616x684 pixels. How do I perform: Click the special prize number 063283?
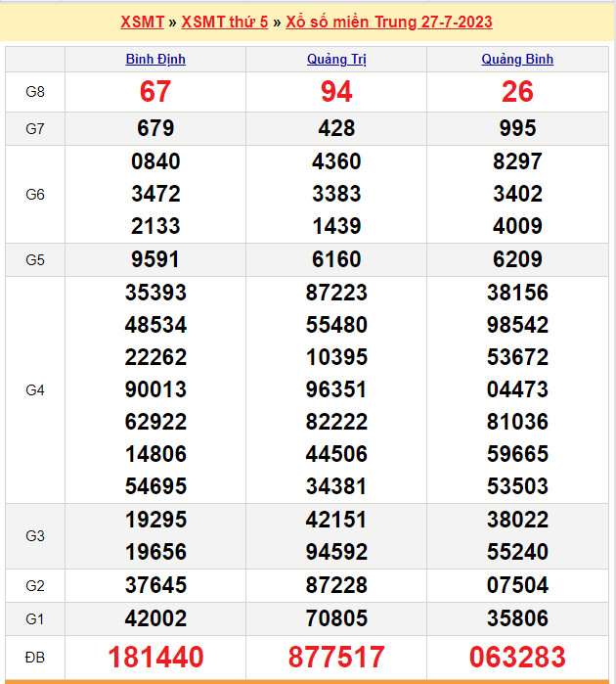tap(517, 657)
